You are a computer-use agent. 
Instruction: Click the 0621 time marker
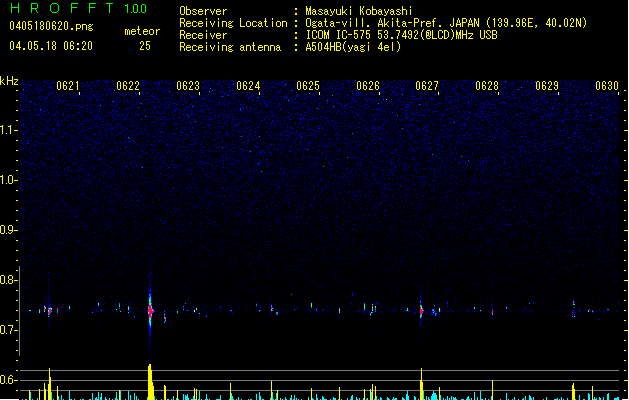67,86
